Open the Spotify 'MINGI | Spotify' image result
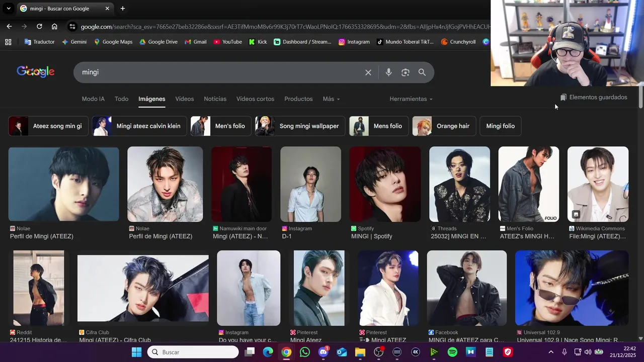Viewport: 644px width, 362px height. click(x=385, y=184)
